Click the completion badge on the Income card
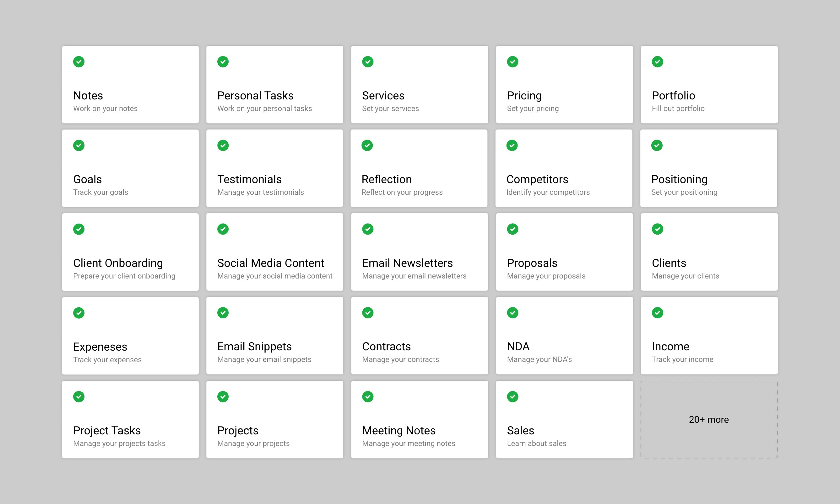This screenshot has height=504, width=840. point(657,312)
